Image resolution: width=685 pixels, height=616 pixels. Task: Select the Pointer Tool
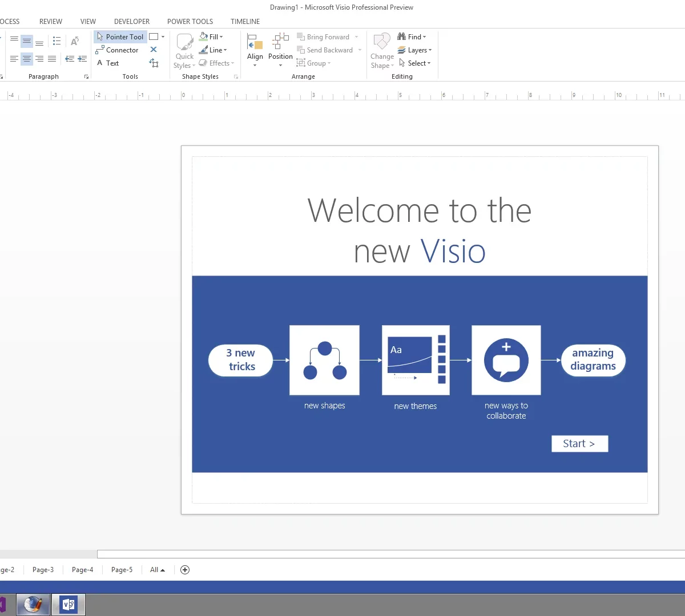[x=120, y=37]
